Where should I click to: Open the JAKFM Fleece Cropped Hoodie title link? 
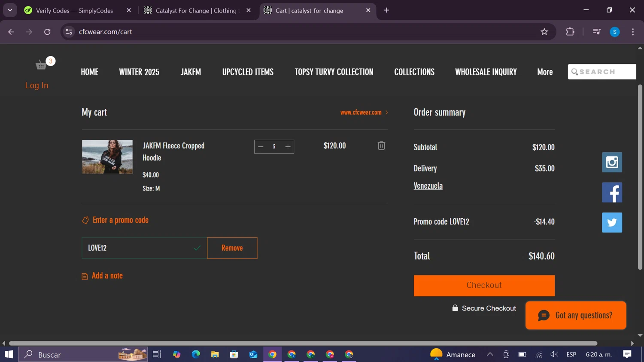click(x=173, y=152)
